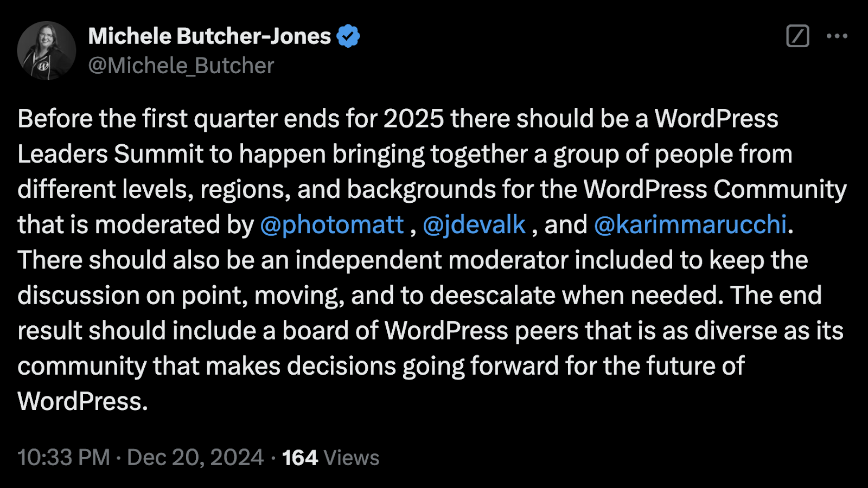The width and height of the screenshot is (868, 488).
Task: Open the @jdevalk mention link
Action: (x=474, y=224)
